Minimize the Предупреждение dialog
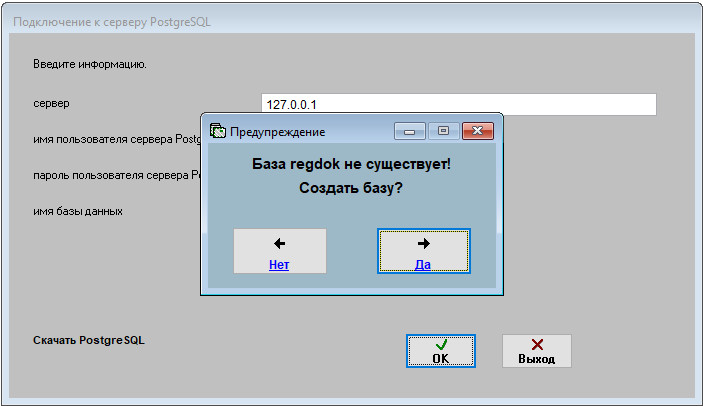This screenshot has height=406, width=703. pos(410,131)
